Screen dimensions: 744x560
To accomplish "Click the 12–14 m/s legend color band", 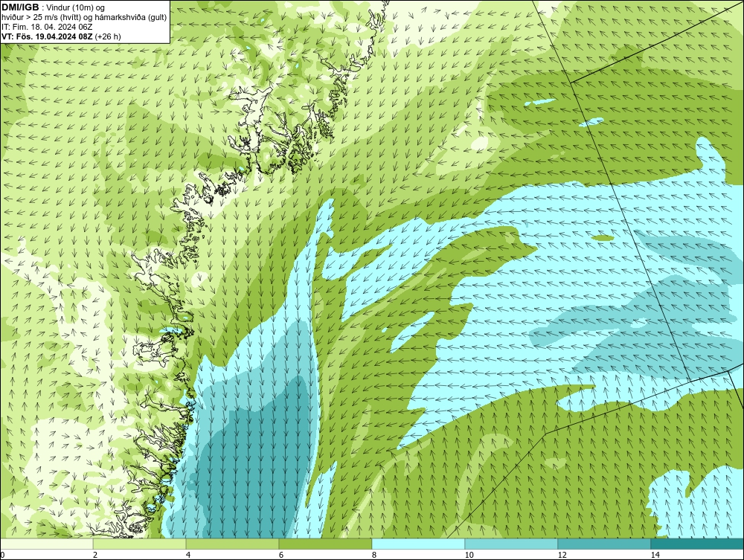I will click(604, 544).
